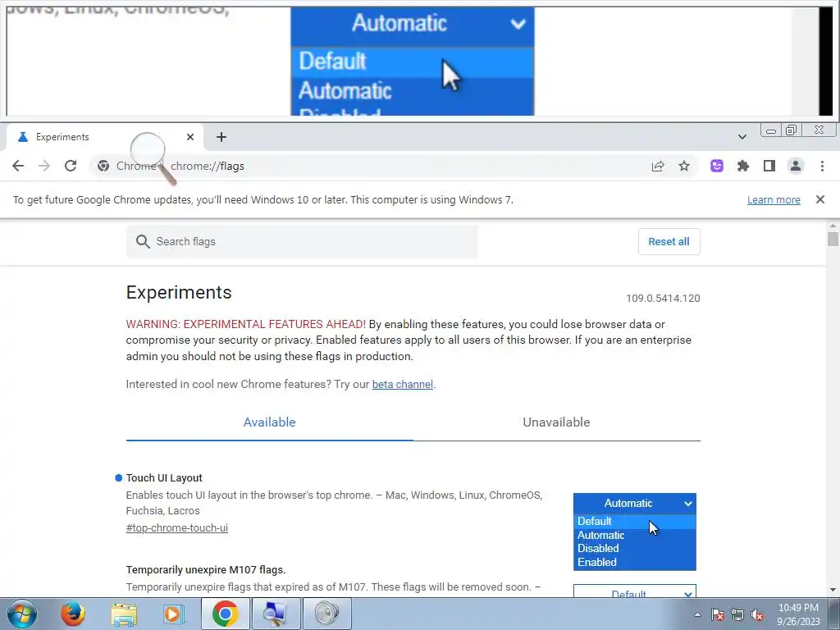Select the Experiments browser tab
The image size is (840, 630).
click(106, 137)
